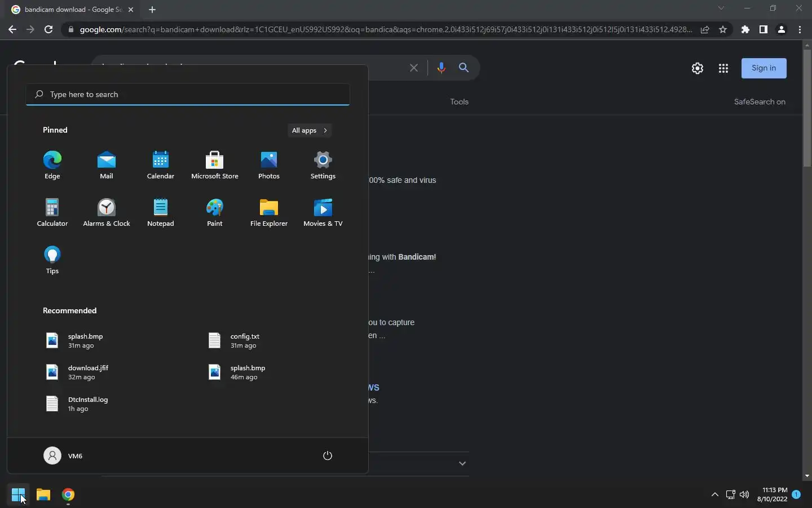The width and height of the screenshot is (812, 508).
Task: Open the clock and date panel
Action: 772,495
